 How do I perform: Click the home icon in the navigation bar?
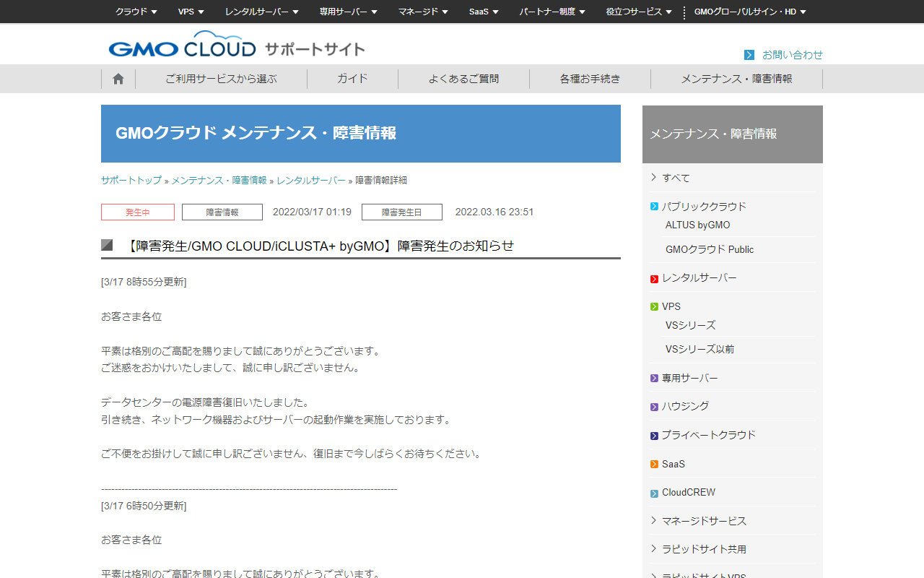tap(118, 79)
